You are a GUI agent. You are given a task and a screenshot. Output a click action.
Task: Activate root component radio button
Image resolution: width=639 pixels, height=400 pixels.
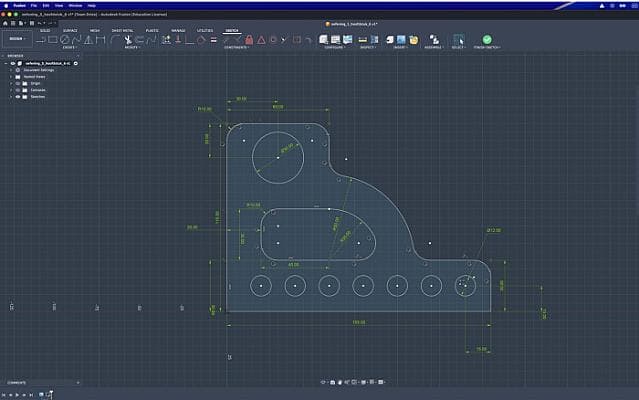(76, 64)
